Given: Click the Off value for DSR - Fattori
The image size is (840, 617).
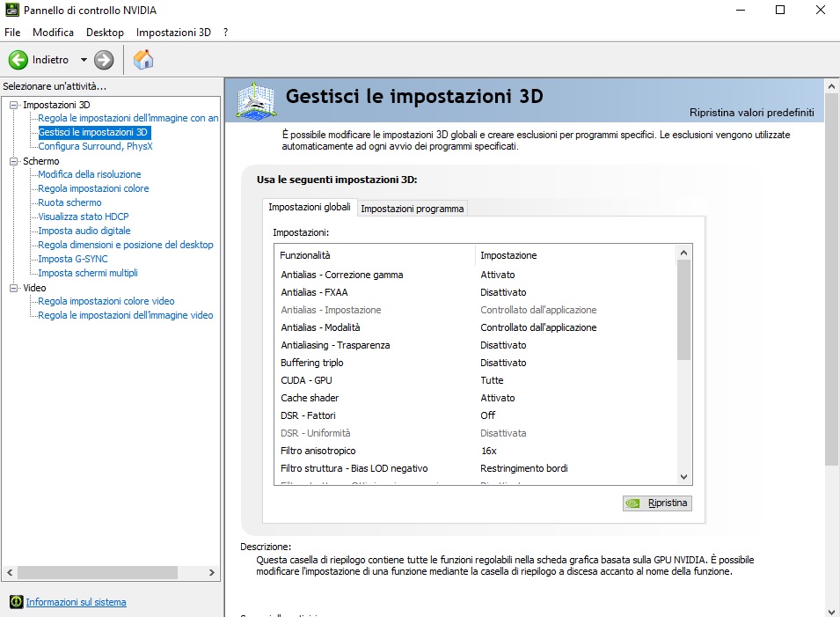Looking at the screenshot, I should pos(487,415).
